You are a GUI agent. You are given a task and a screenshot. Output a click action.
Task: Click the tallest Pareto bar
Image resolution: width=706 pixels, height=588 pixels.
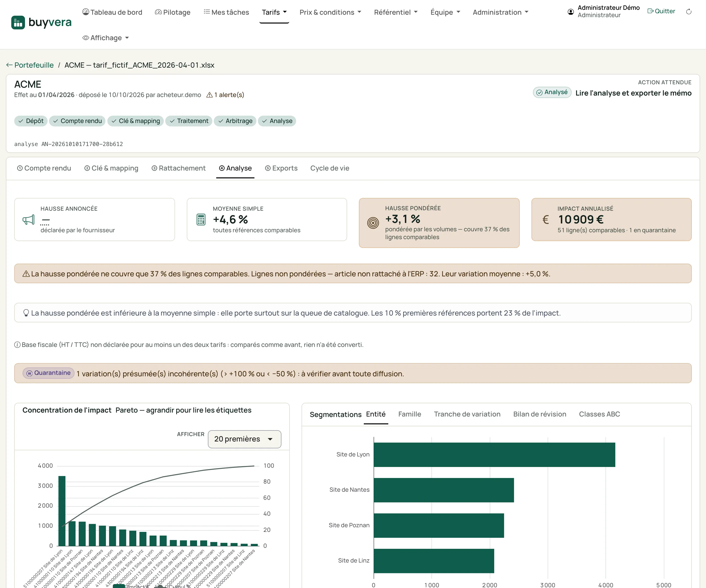point(62,511)
